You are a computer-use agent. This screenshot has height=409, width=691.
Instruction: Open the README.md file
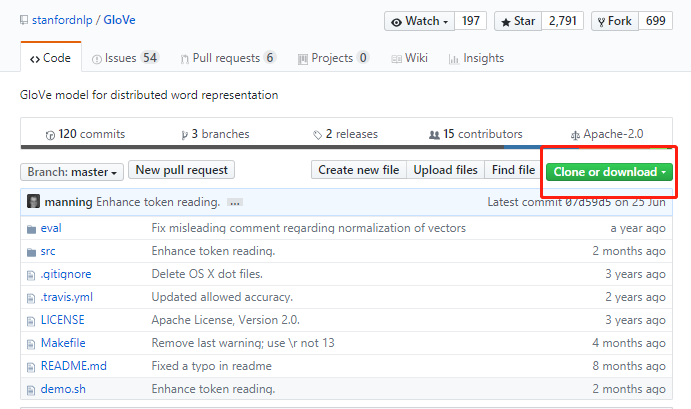click(x=74, y=366)
